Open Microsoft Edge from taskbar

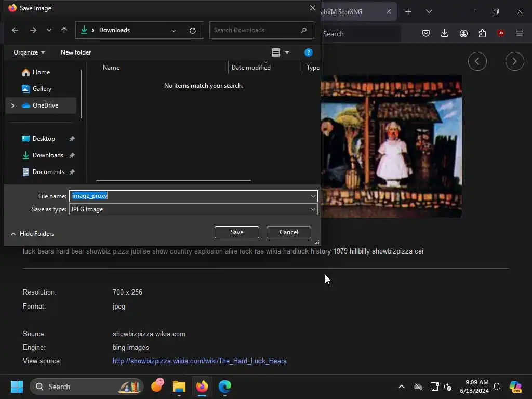coord(224,387)
